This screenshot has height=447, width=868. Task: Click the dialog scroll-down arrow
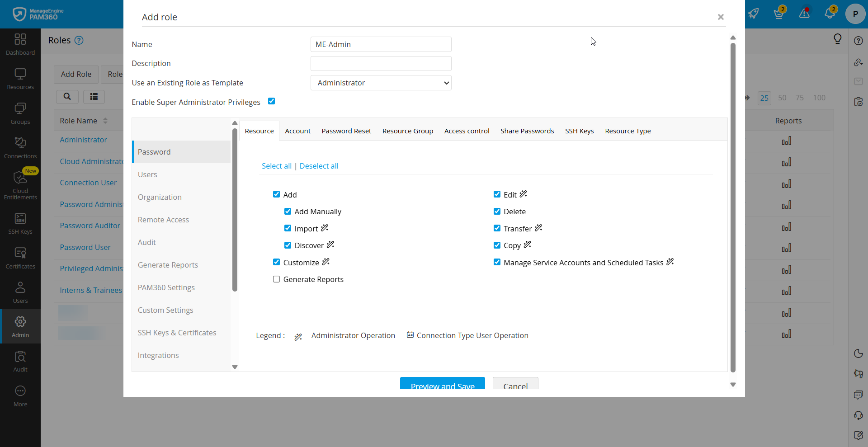click(733, 385)
